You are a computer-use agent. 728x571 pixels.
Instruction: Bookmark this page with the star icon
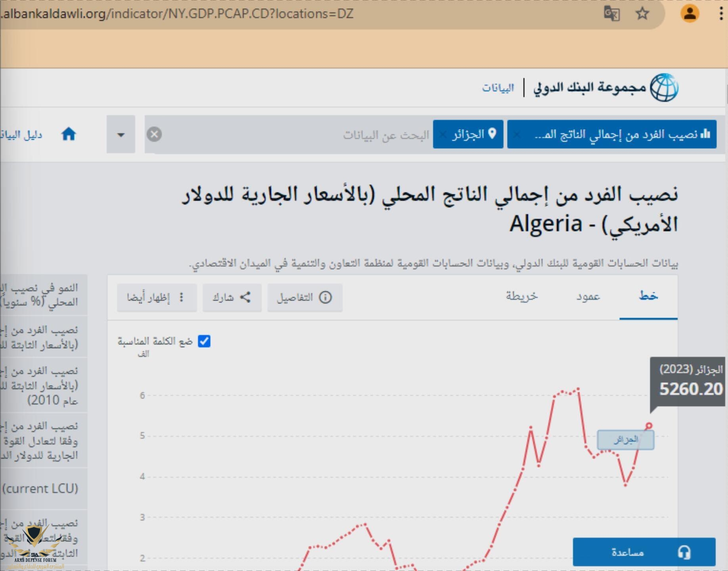coord(642,14)
